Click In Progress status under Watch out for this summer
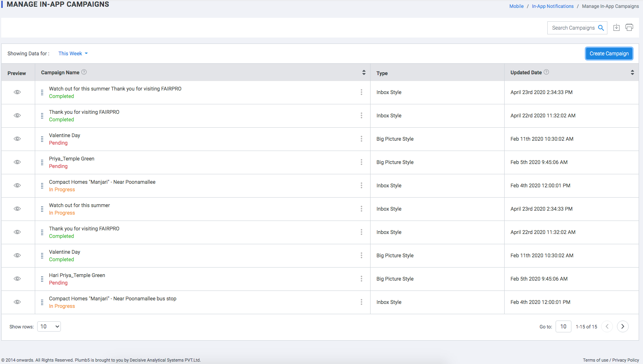Viewport: 643px width, 364px height. tap(62, 213)
